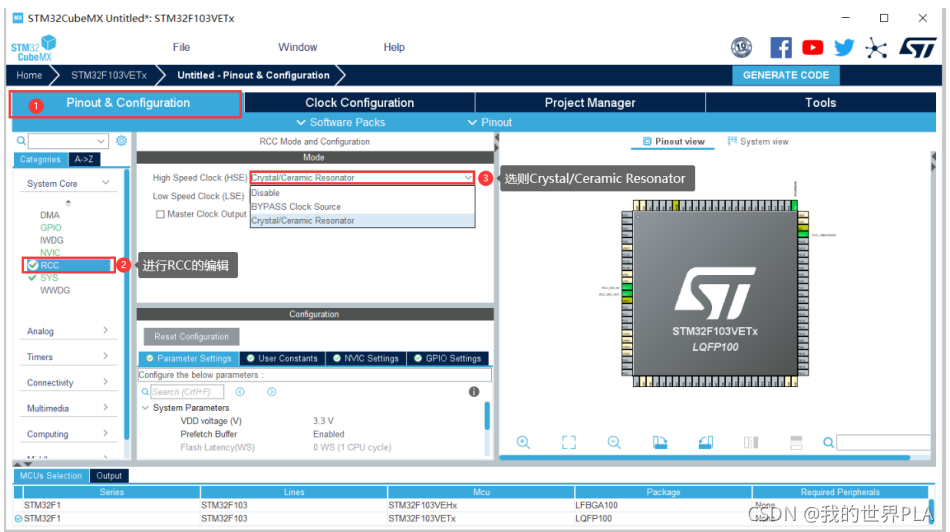The height and width of the screenshot is (532, 950).
Task: Click the ST logo icon
Action: tap(917, 47)
